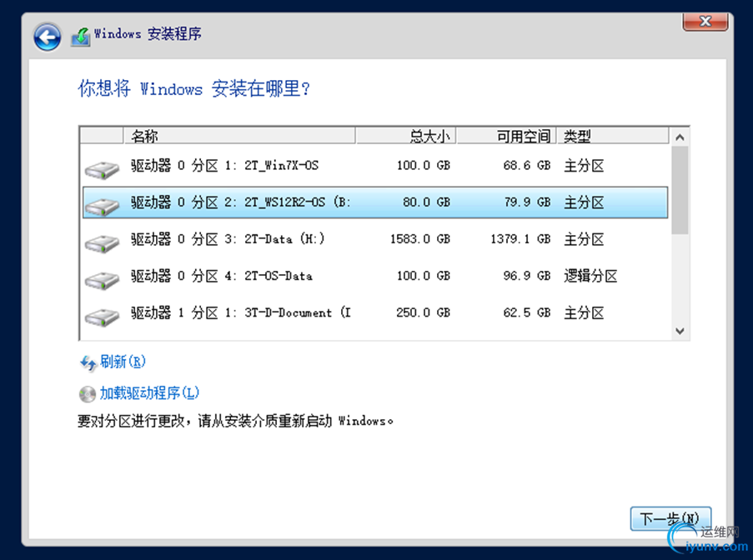The image size is (753, 560).
Task: Select 驱动器 0 分区 4: 2T-OS-Data
Action: click(375, 276)
